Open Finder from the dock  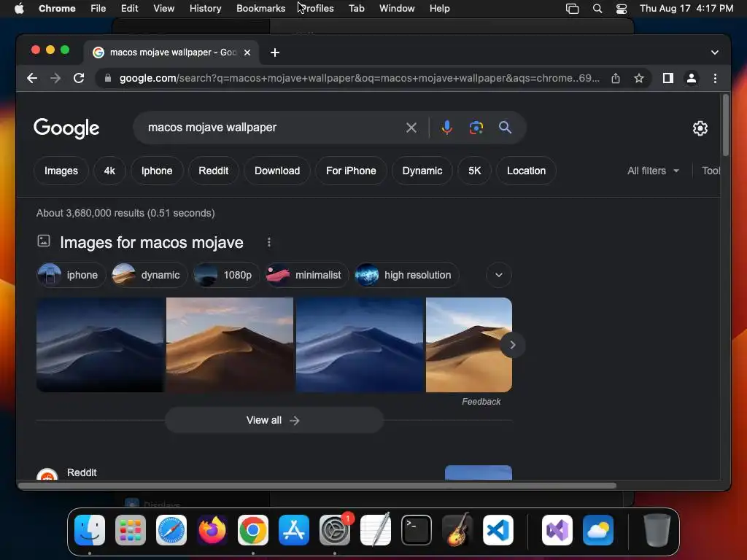pyautogui.click(x=90, y=530)
